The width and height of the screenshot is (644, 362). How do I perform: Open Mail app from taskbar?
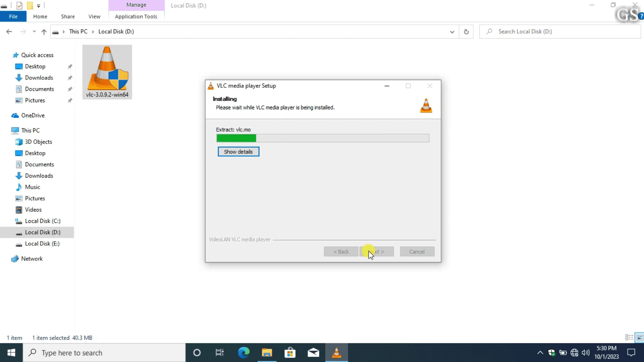coord(313,353)
